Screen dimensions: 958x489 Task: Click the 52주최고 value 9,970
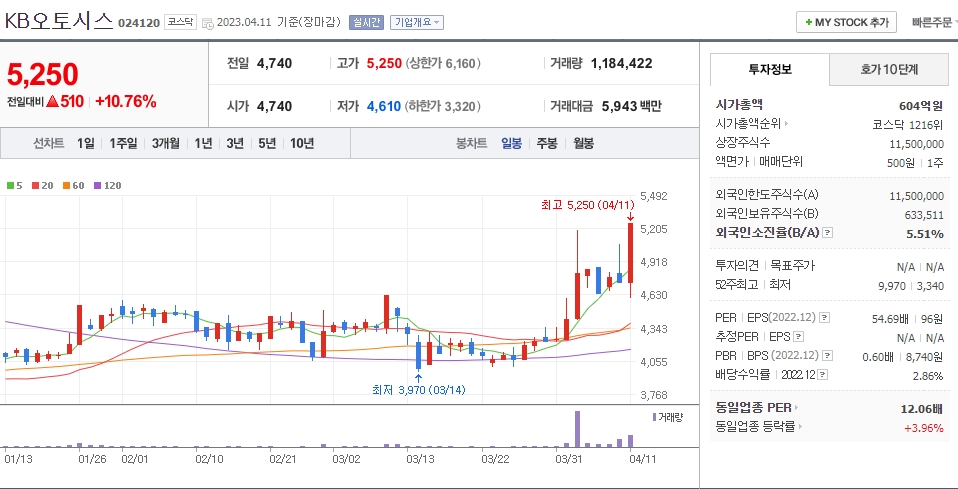click(x=893, y=285)
